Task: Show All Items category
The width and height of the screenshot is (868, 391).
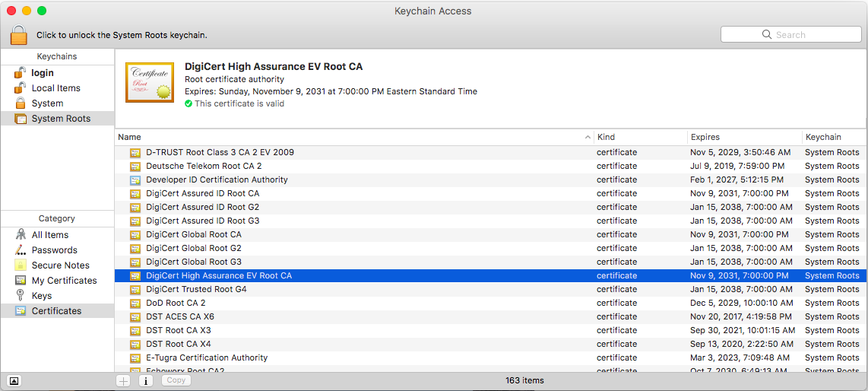Action: pos(50,235)
